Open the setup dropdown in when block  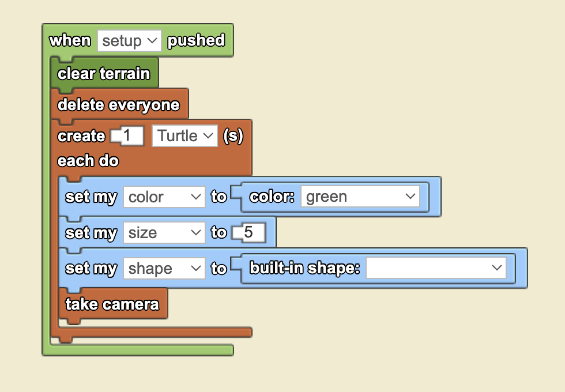click(129, 41)
